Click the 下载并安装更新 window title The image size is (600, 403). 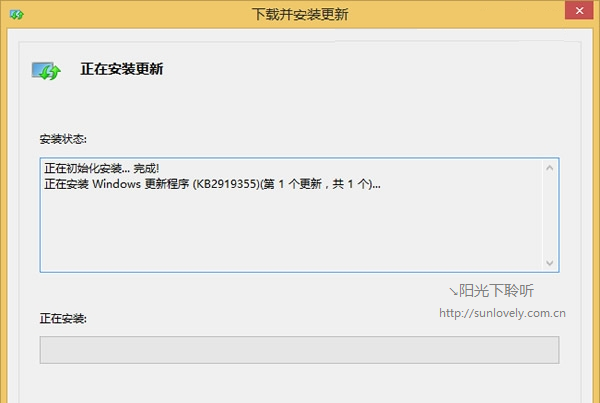tap(300, 15)
